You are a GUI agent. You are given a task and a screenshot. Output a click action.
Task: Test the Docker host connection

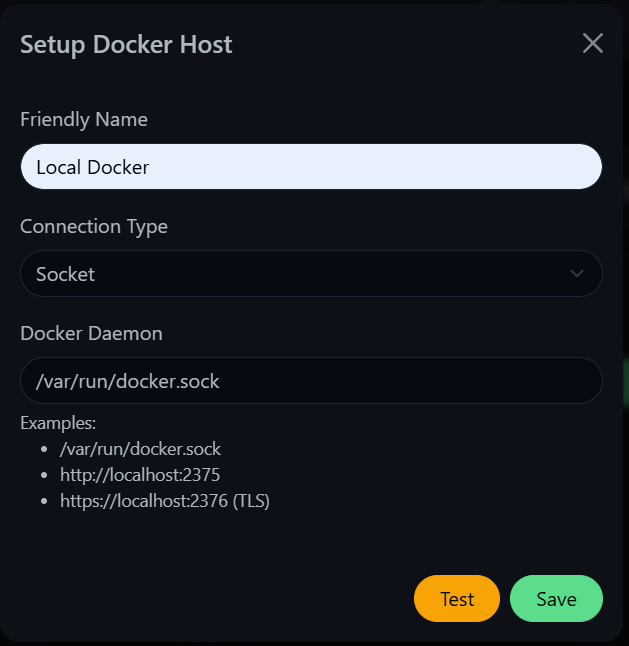coord(457,599)
